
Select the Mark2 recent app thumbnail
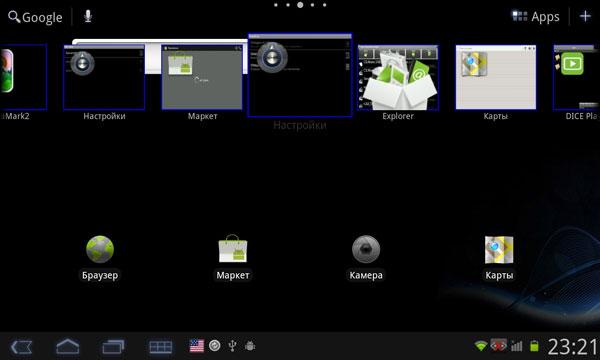pyautogui.click(x=23, y=77)
